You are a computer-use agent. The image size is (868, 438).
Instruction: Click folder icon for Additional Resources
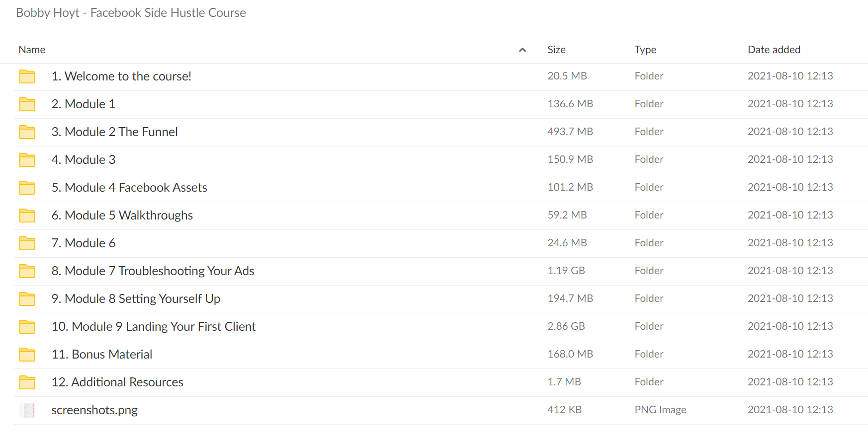point(27,382)
